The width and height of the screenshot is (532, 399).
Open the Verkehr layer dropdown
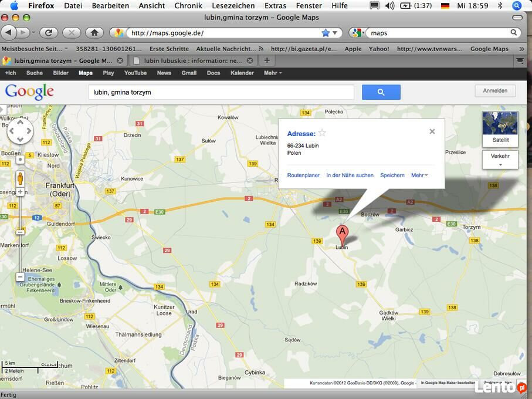[x=500, y=160]
